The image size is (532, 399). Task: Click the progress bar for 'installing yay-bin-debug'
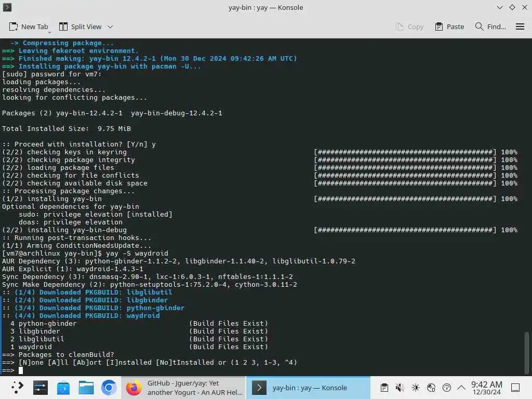[x=405, y=230]
